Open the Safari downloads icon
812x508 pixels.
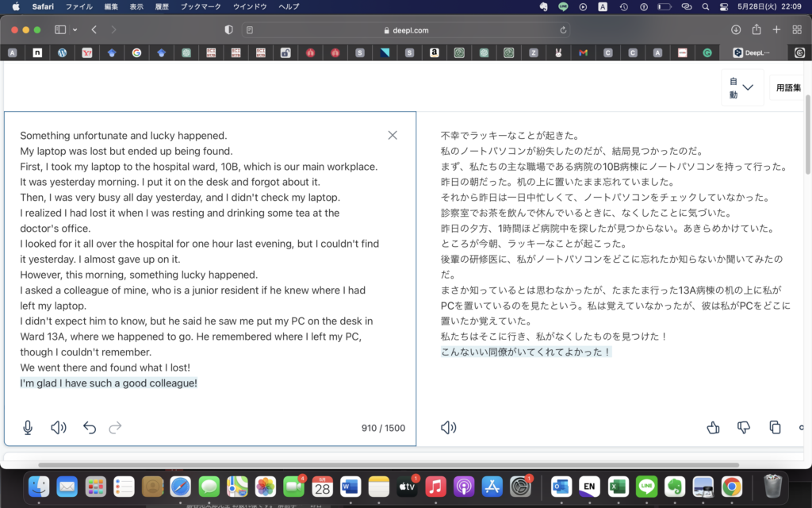pyautogui.click(x=735, y=30)
